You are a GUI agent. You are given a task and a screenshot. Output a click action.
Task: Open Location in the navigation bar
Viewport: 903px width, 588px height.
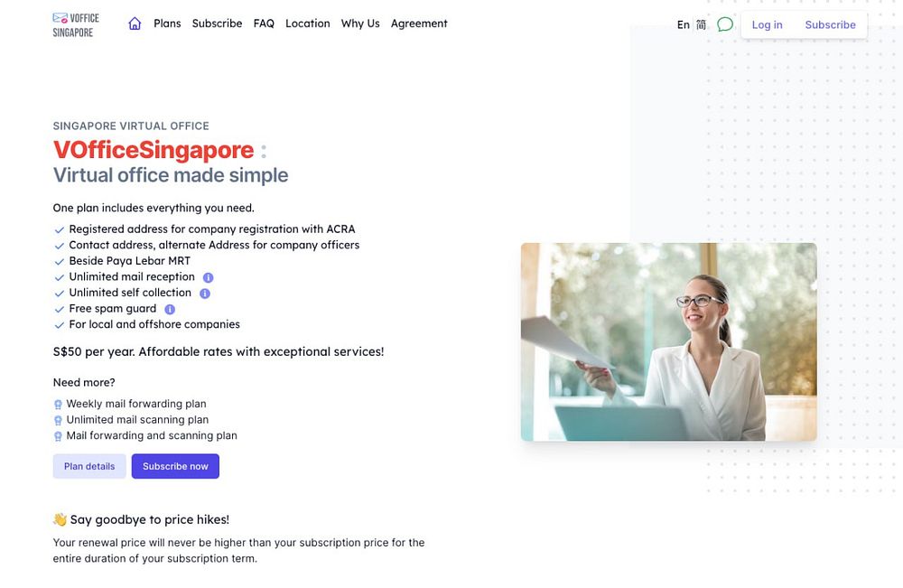tap(308, 23)
